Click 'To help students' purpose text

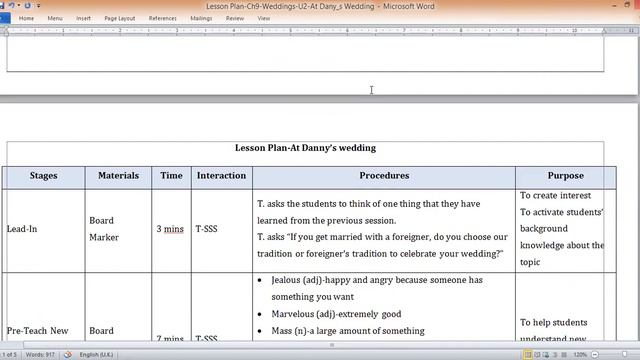[x=554, y=322]
